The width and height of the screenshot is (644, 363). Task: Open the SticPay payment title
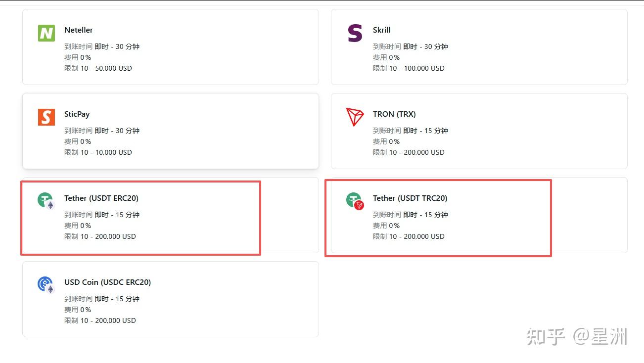tap(77, 114)
